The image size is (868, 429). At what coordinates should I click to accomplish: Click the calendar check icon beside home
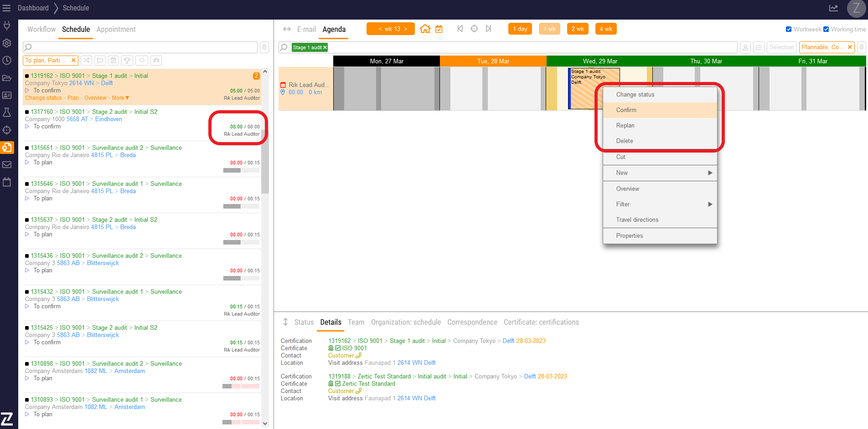[x=439, y=29]
